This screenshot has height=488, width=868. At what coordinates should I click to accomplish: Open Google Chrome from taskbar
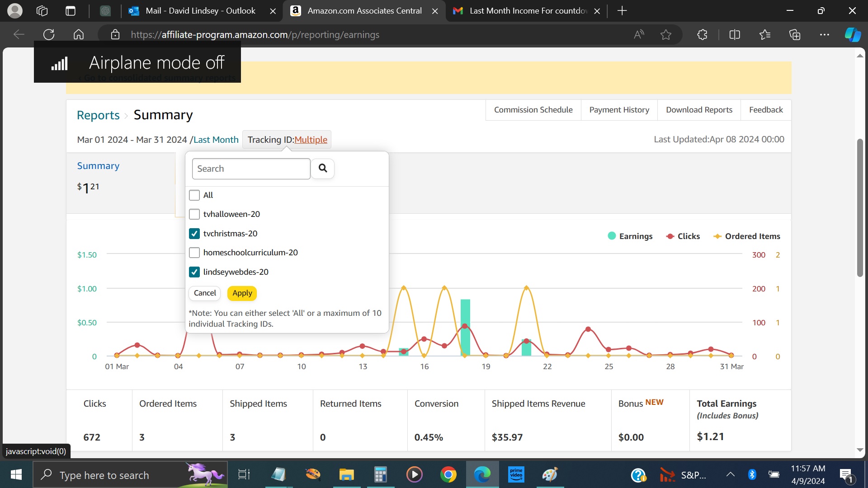point(448,474)
